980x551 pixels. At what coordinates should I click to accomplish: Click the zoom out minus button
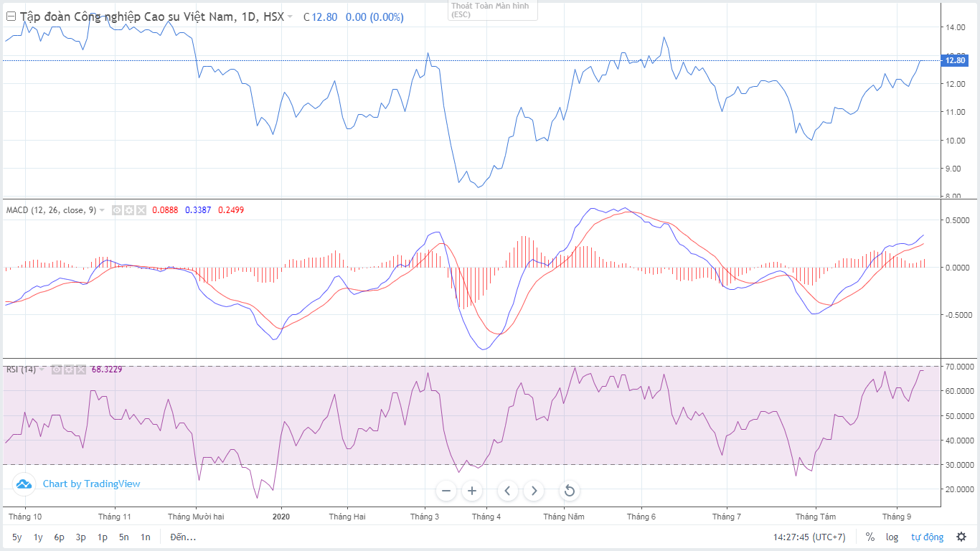(x=446, y=491)
